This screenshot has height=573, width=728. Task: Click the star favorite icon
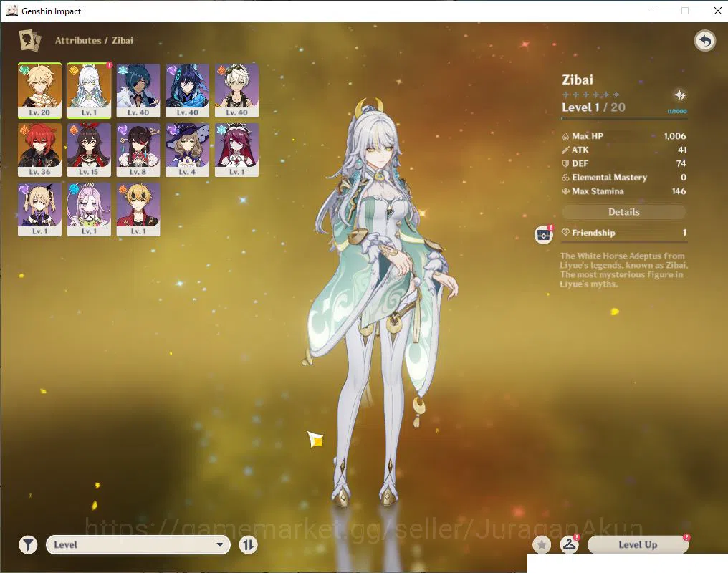coord(542,544)
